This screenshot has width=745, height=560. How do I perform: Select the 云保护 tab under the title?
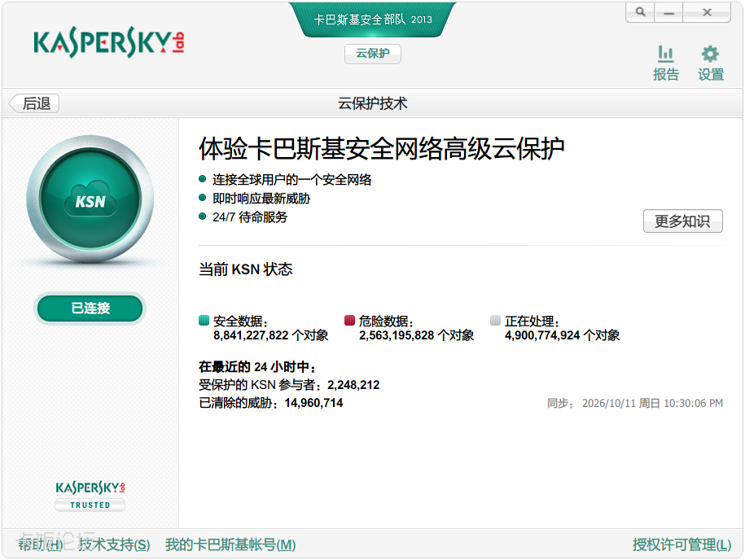(x=373, y=54)
